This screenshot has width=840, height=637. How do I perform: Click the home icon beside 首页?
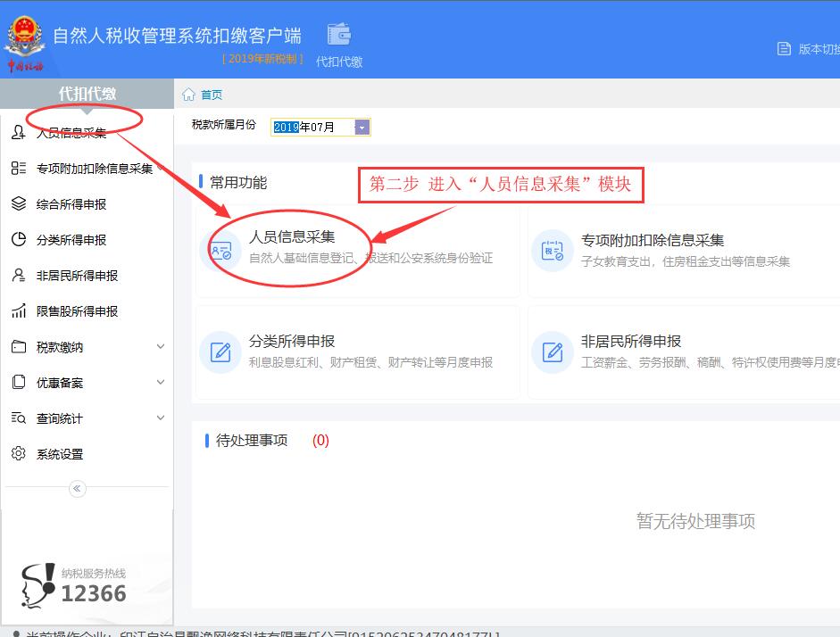click(x=188, y=95)
